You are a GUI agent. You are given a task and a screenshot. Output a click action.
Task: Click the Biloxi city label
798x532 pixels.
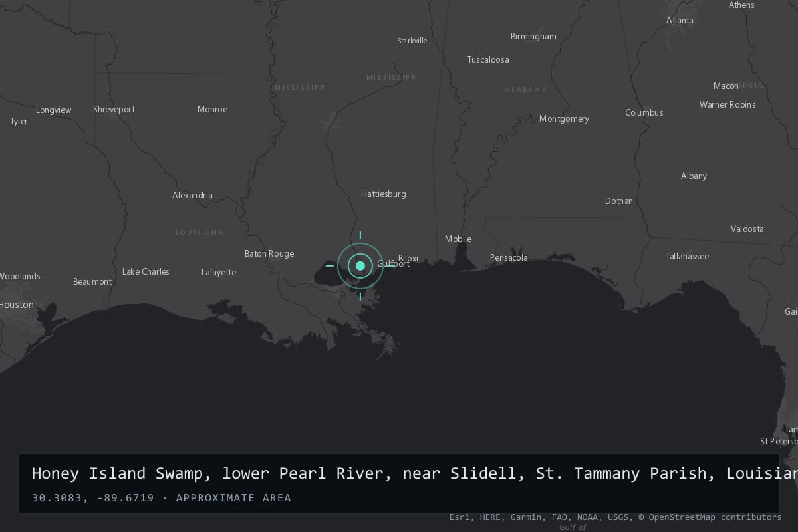coord(408,258)
